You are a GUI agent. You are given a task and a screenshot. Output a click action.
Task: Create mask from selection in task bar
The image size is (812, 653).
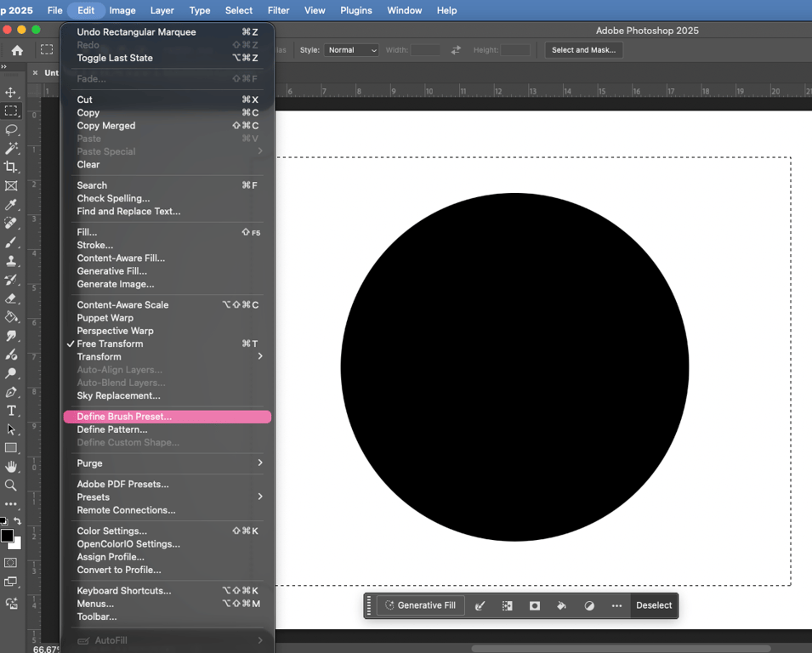click(535, 605)
